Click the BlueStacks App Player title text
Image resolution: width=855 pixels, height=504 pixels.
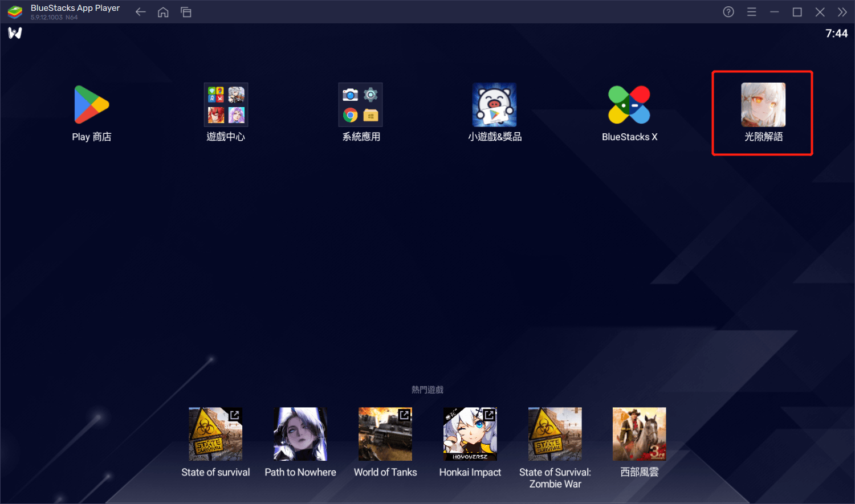(x=75, y=8)
